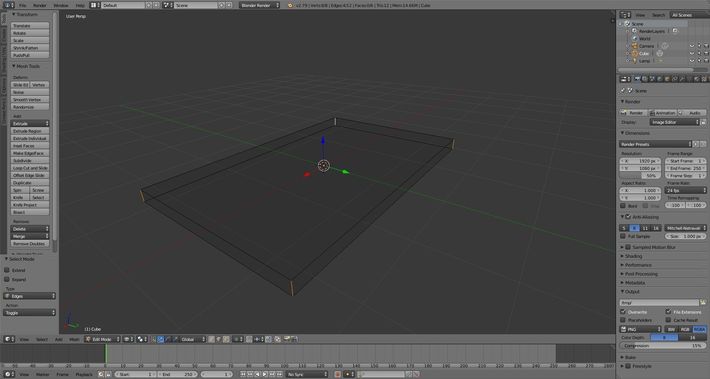Click the World icon in the outliner
Image resolution: width=710 pixels, height=379 pixels.
[x=634, y=38]
